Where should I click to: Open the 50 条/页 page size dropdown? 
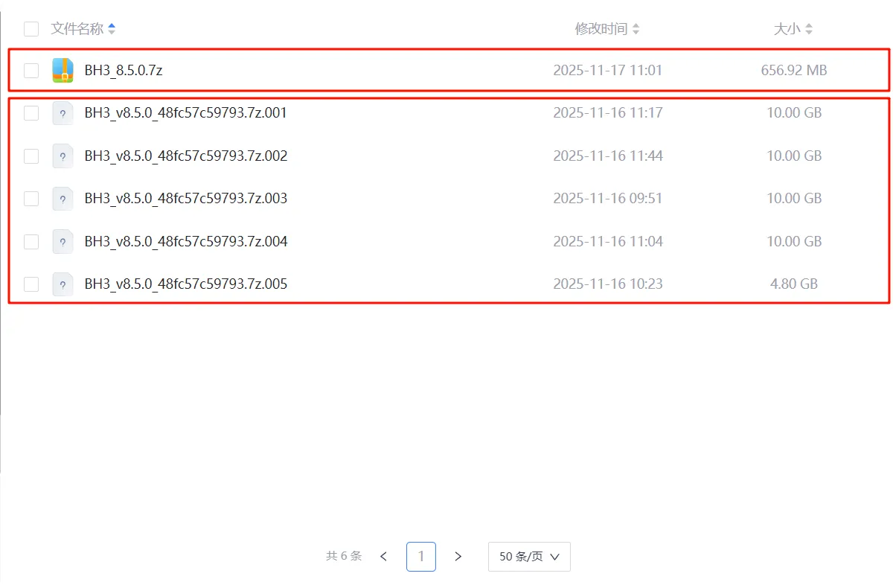pos(529,557)
